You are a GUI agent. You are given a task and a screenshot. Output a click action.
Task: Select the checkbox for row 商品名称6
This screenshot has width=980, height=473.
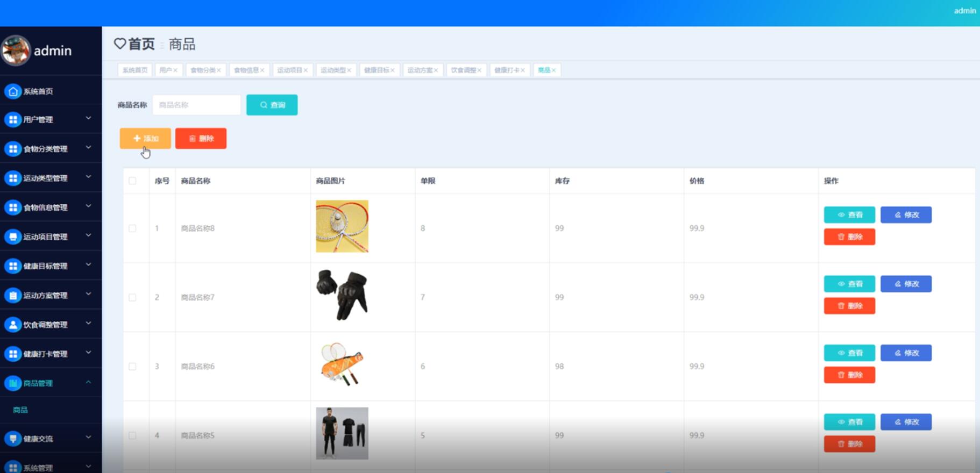point(132,367)
